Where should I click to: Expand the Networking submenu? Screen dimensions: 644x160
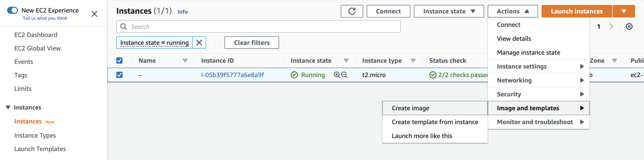tap(539, 80)
